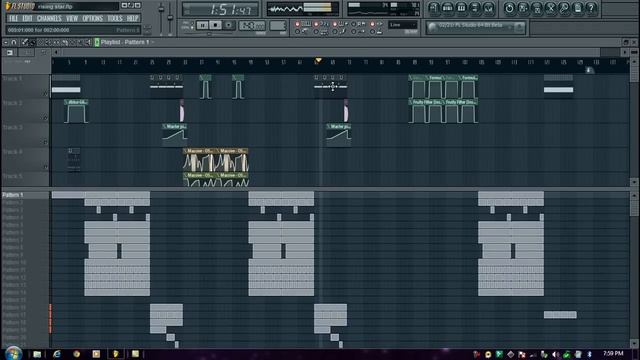The height and width of the screenshot is (360, 640).
Task: Open the playlist view shortcut icon
Action: [434, 8]
